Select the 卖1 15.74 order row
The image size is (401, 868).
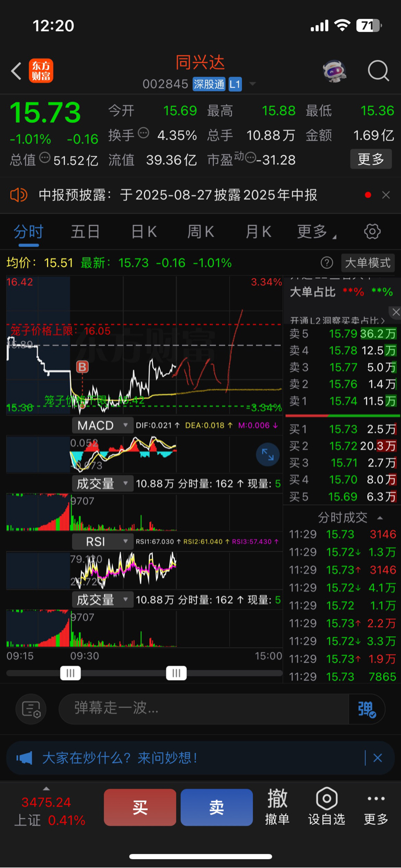343,401
